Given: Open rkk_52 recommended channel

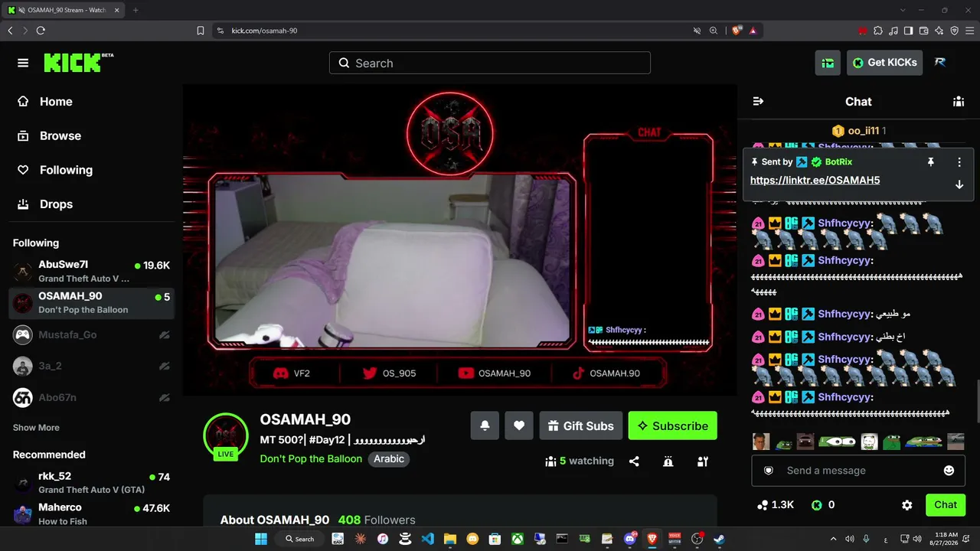Looking at the screenshot, I should 92,483.
